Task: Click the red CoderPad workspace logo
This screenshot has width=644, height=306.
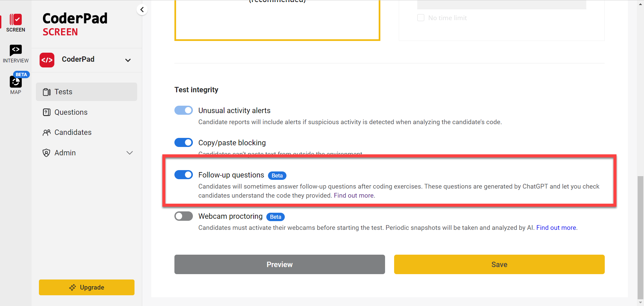Action: (47, 60)
